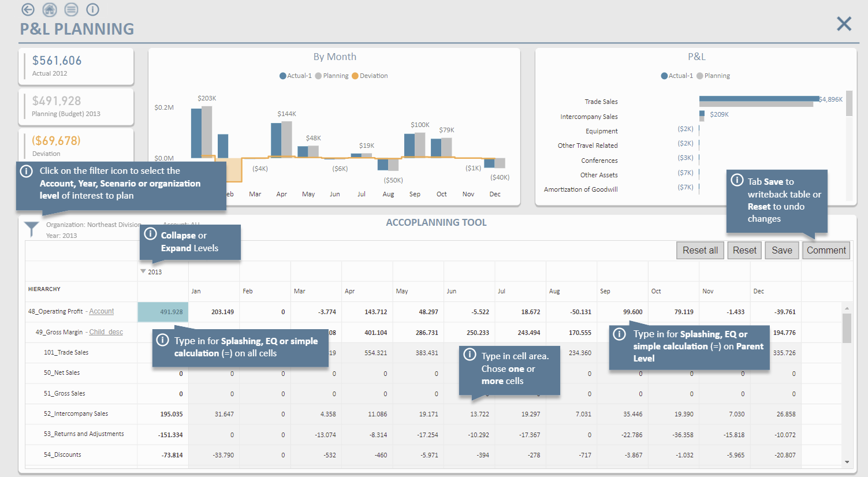
Task: Click info icon in Tab Save tooltip
Action: click(737, 180)
